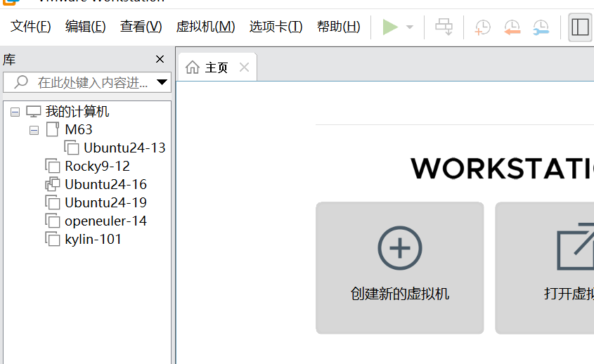594x364 pixels.
Task: Open the snapshot manager wrench icon
Action: (541, 27)
